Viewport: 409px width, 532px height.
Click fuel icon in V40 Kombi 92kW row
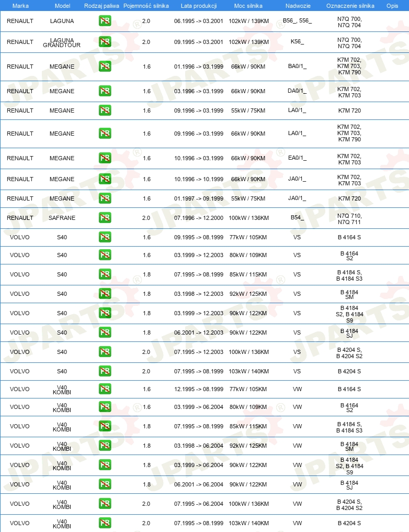105,445
